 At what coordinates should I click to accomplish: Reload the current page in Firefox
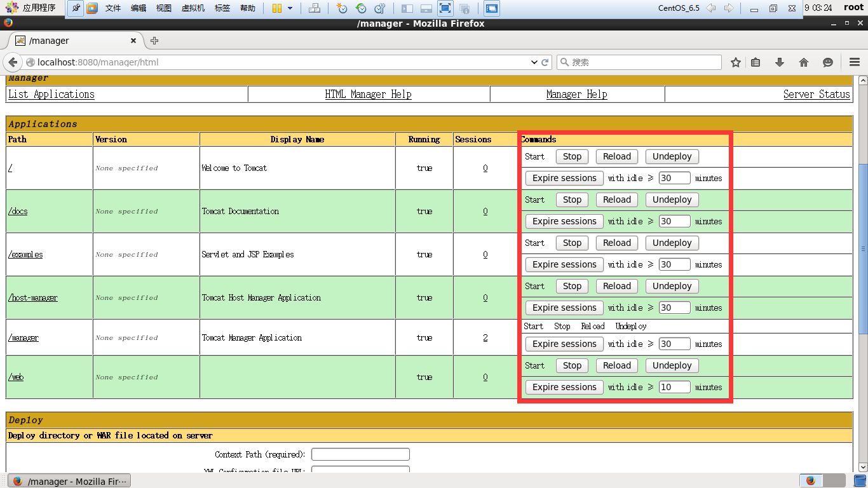click(545, 62)
